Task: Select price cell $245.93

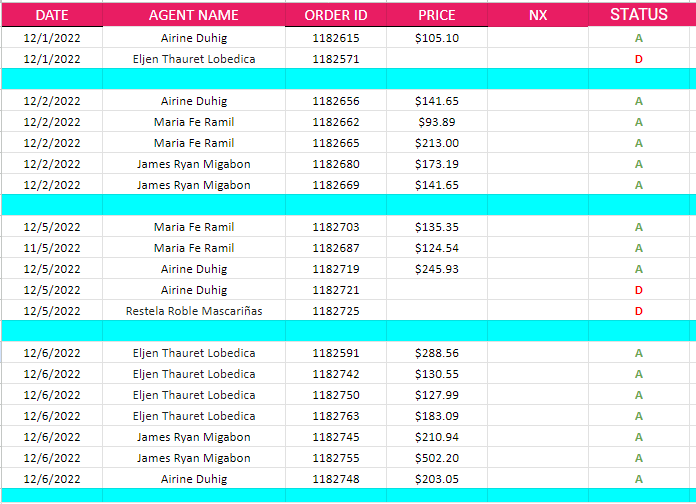Action: (436, 269)
